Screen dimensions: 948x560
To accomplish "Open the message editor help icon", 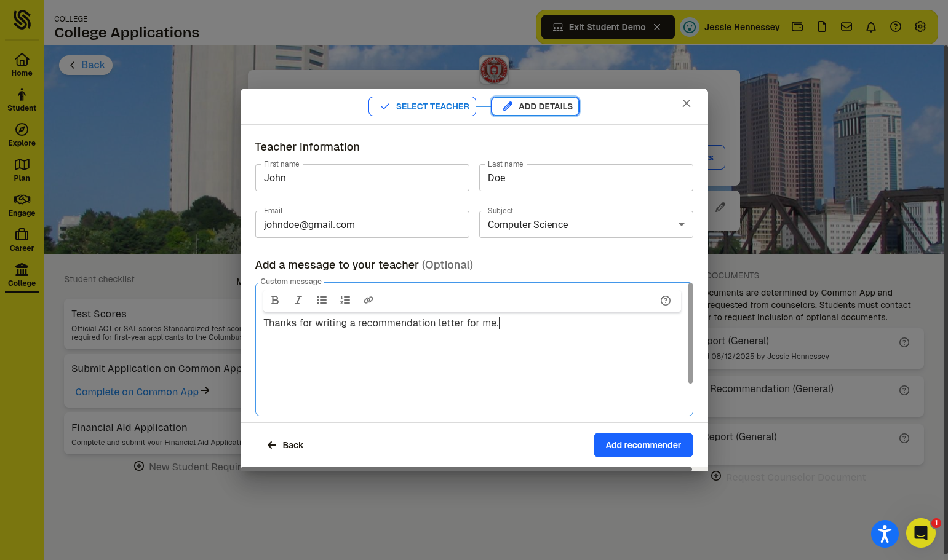I will click(x=666, y=301).
